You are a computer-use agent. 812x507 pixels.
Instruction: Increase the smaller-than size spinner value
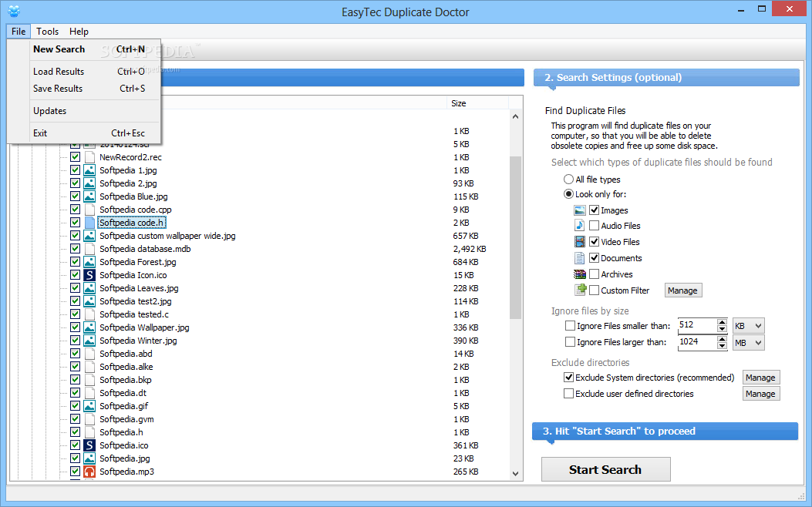pyautogui.click(x=722, y=322)
